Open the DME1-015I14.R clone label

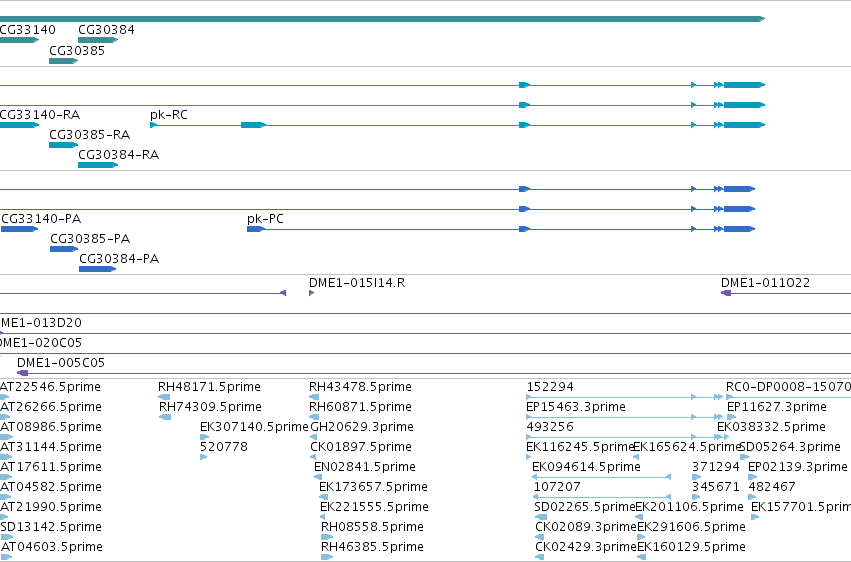[357, 283]
